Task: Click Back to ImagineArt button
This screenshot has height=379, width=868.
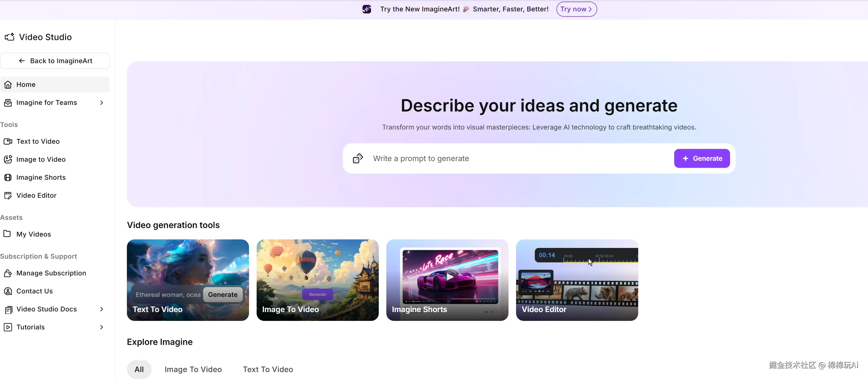Action: [x=55, y=61]
